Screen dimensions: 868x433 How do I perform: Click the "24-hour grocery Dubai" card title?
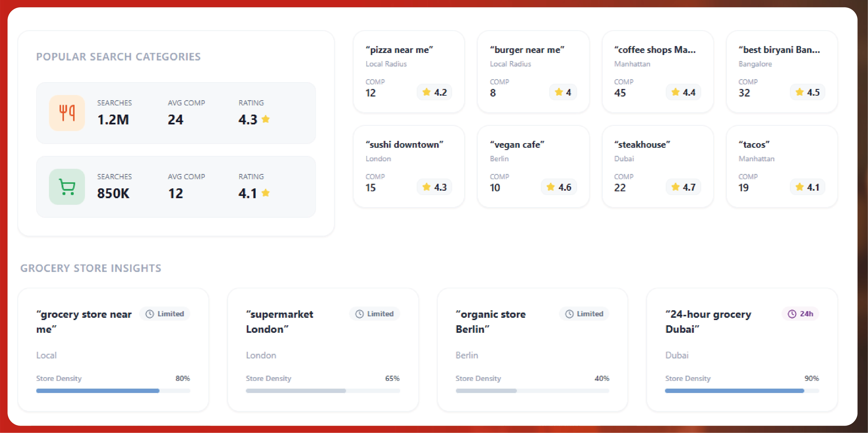[x=708, y=322]
